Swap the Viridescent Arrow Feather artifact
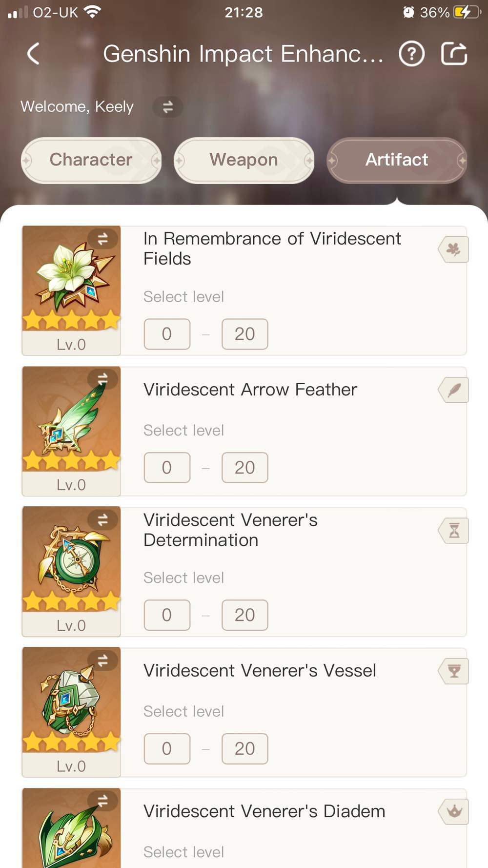The image size is (488, 868). [102, 379]
